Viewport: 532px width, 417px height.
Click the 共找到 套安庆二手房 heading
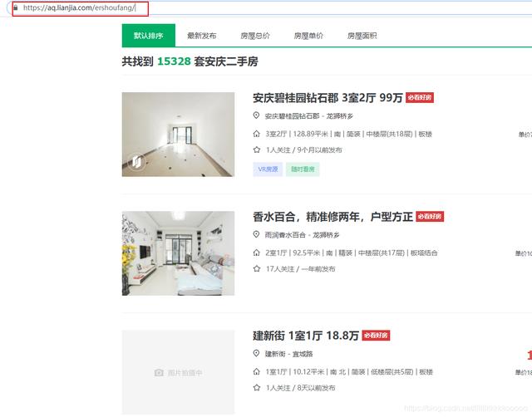click(190, 61)
